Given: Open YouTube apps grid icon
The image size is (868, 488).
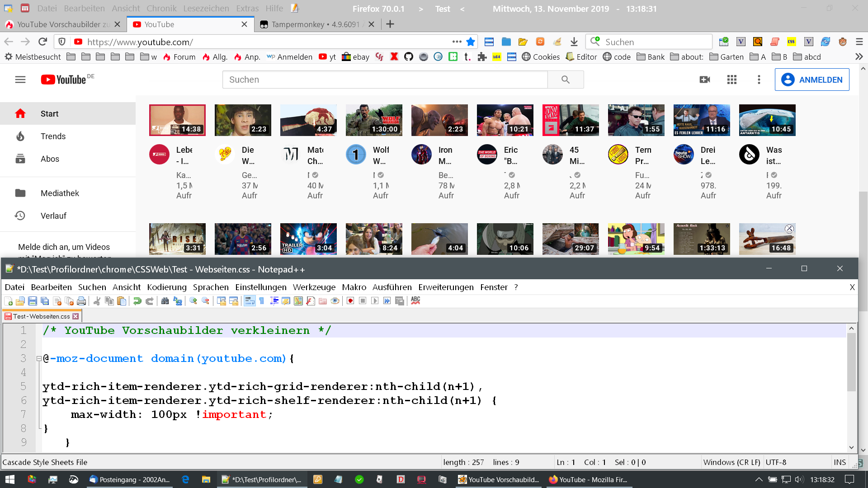Looking at the screenshot, I should click(732, 80).
